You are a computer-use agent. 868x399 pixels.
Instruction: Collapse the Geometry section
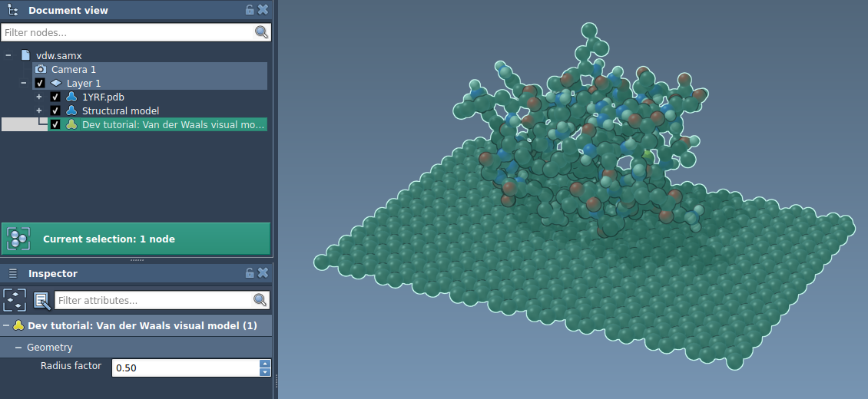(18, 348)
